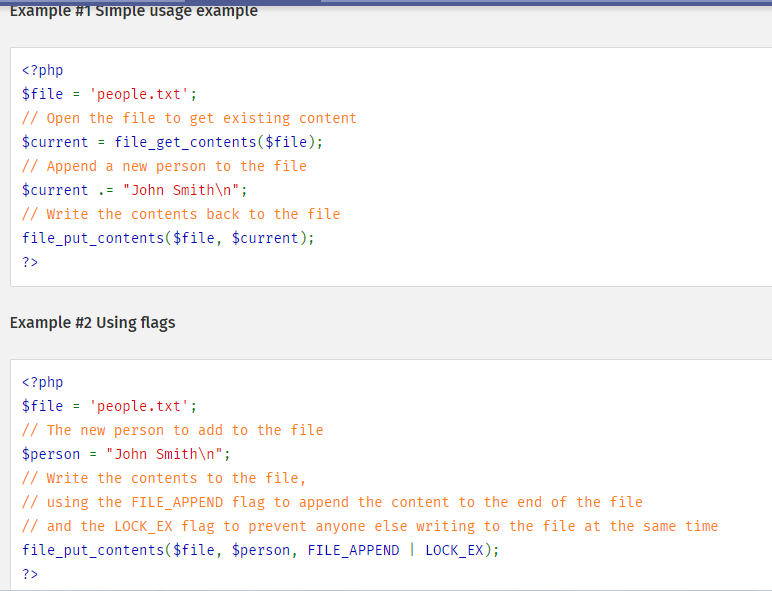Click the comment 'Open the file to get existing content'
Image resolution: width=772 pixels, height=591 pixels.
[189, 118]
